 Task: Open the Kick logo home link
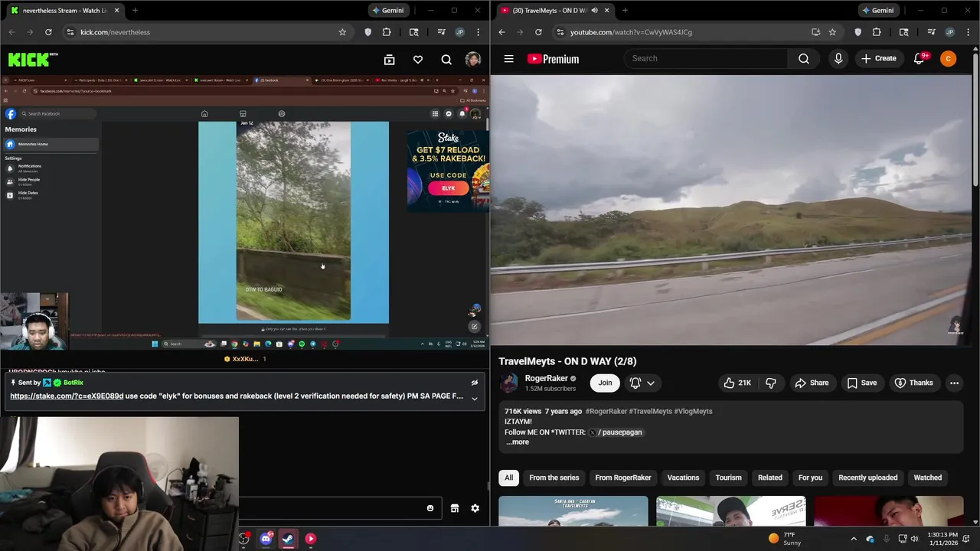point(33,59)
